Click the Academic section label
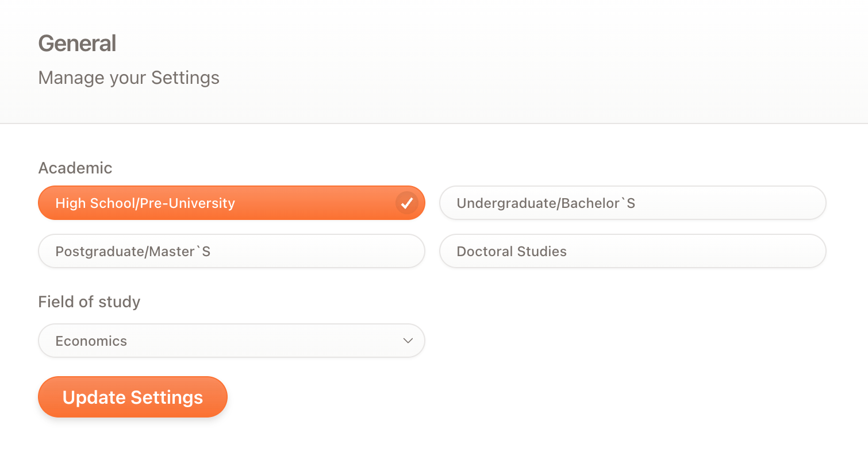 [75, 168]
